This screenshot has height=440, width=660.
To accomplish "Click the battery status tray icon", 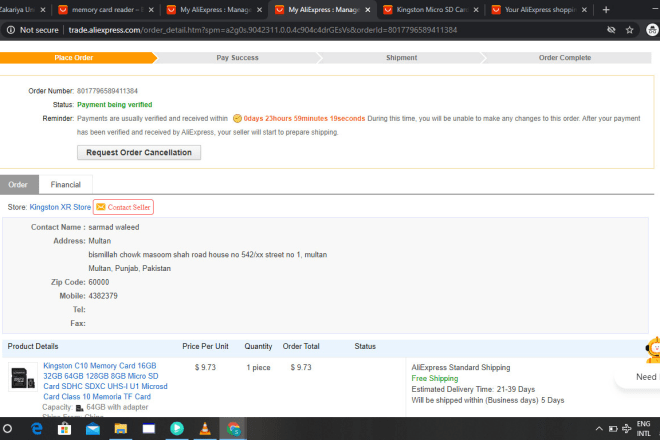I will pos(613,429).
